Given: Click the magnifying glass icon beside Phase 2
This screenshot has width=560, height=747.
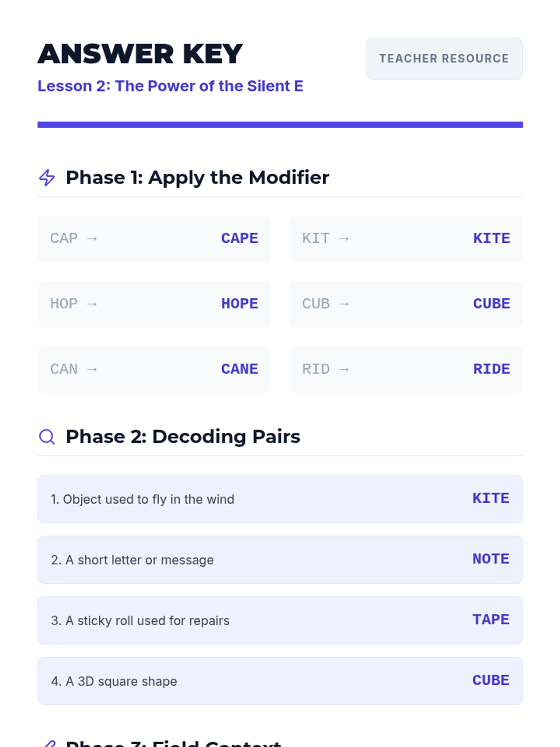Looking at the screenshot, I should point(47,437).
